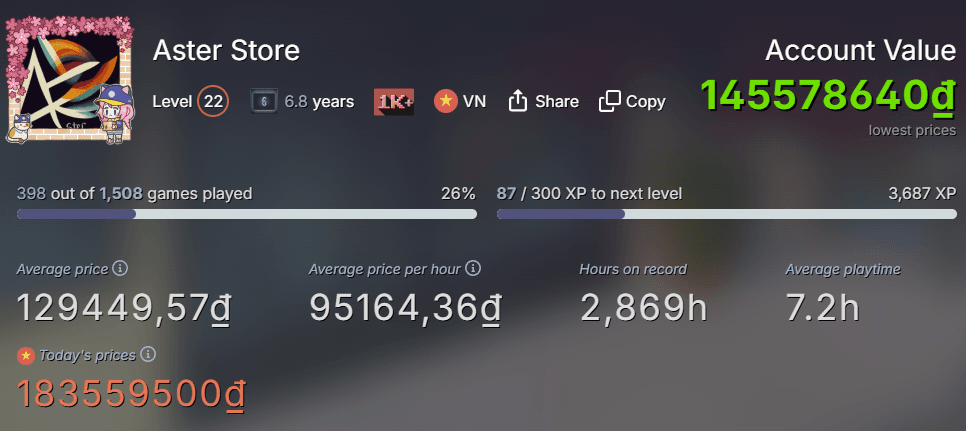Screen dimensions: 966x431
Task: Share this profile via Share button
Action: [543, 101]
